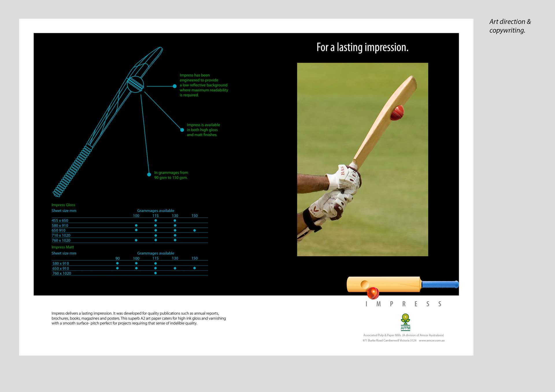This screenshot has height=392, width=555.
Task: Click '455 x 650' row in Gloss table
Action: (x=130, y=220)
